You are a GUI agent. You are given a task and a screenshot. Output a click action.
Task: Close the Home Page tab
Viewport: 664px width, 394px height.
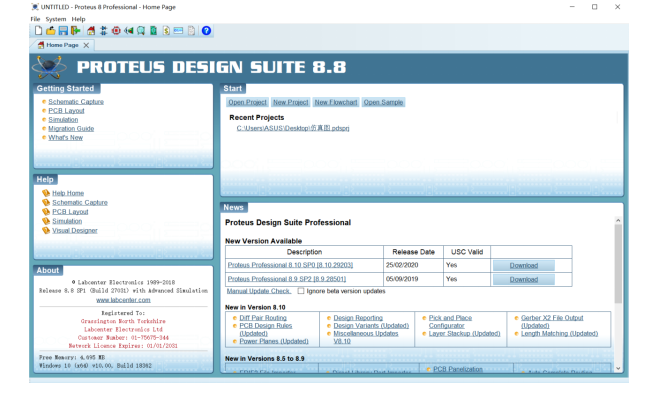[86, 45]
